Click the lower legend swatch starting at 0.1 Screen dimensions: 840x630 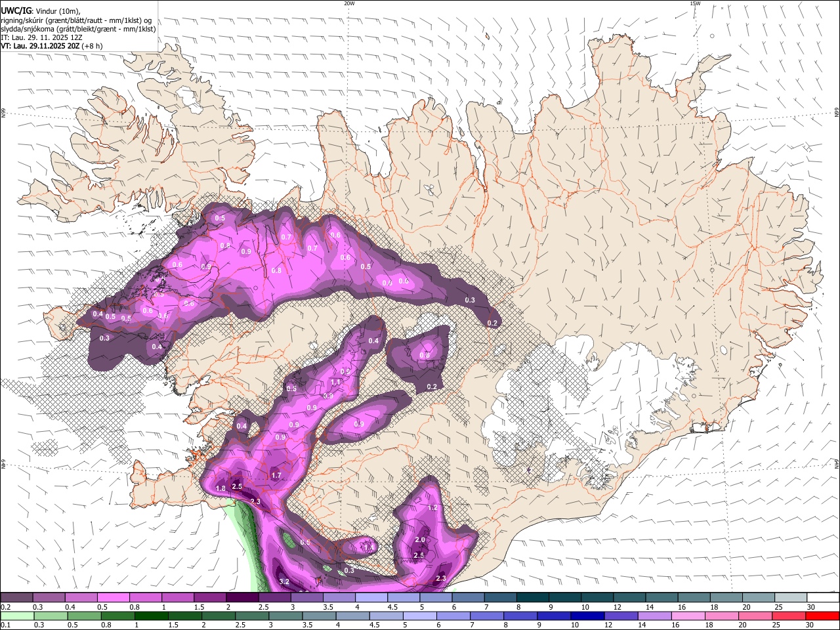(x=16, y=616)
